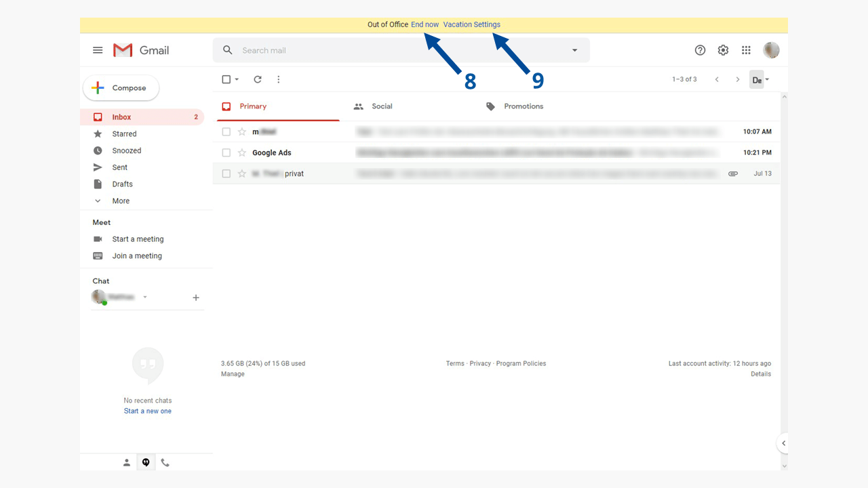The width and height of the screenshot is (868, 488).
Task: Switch to the Primary tab
Action: coord(278,106)
